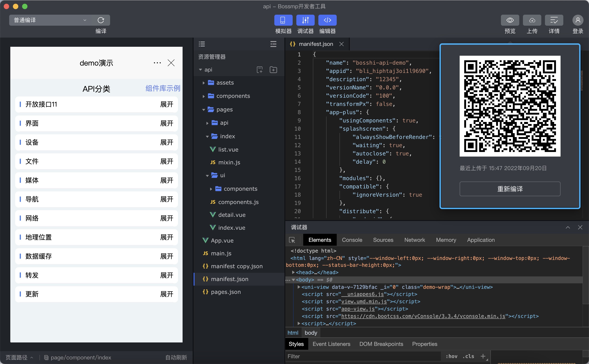Expand the api subfolder under pages

[207, 123]
